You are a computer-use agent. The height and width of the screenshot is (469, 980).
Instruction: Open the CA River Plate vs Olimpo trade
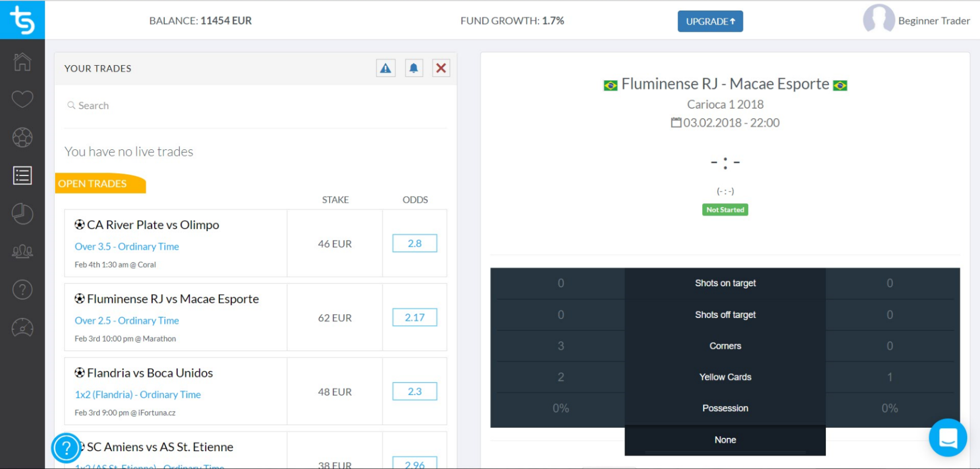153,224
